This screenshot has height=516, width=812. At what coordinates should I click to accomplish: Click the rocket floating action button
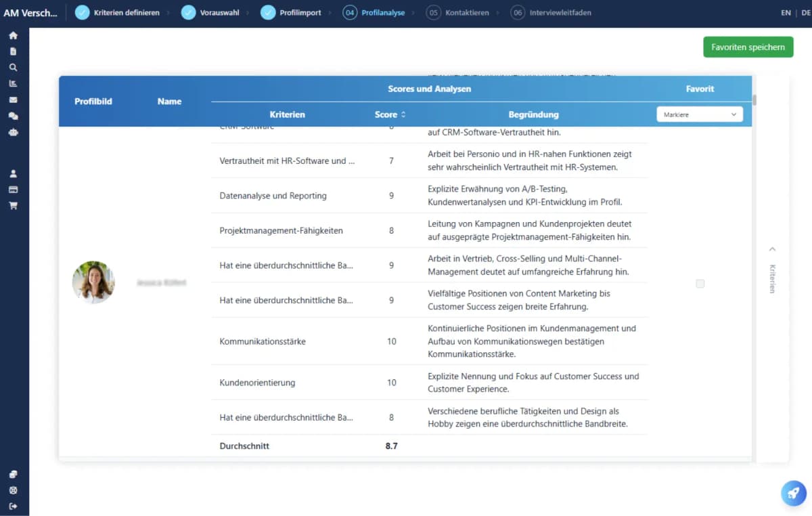[x=793, y=493]
